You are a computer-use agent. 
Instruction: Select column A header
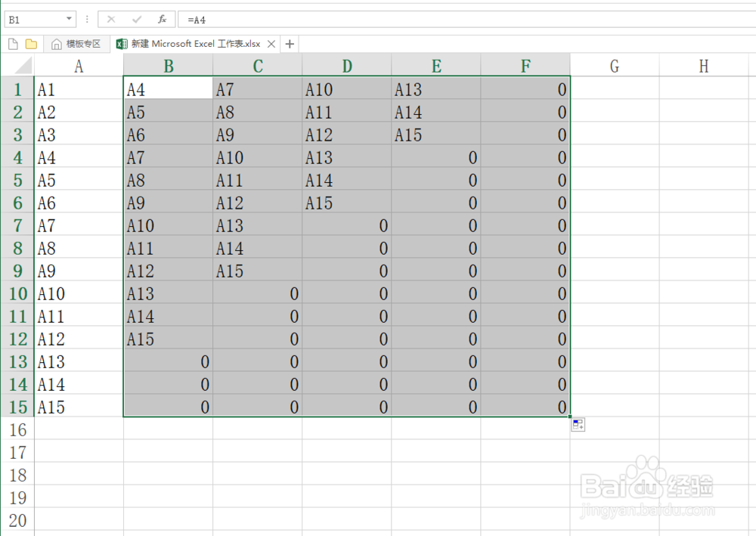tap(79, 65)
